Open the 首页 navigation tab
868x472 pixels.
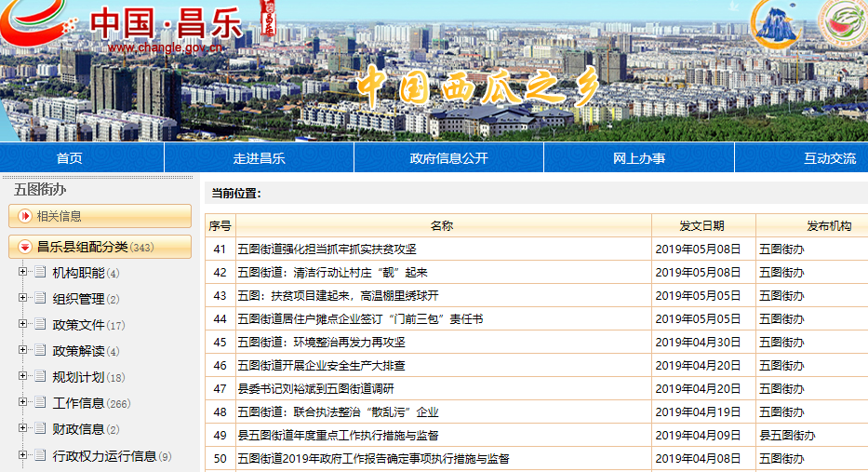(x=70, y=158)
